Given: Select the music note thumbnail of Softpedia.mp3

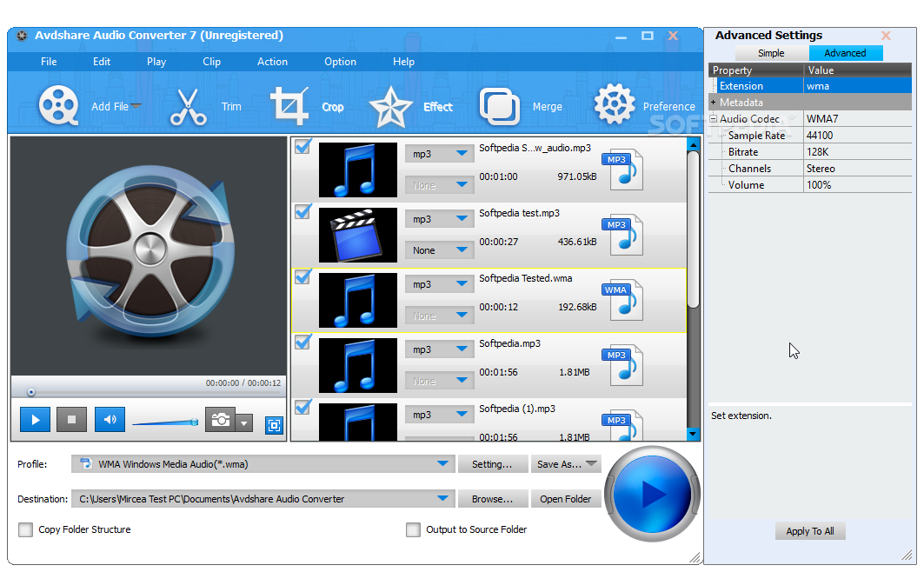Looking at the screenshot, I should pyautogui.click(x=358, y=365).
